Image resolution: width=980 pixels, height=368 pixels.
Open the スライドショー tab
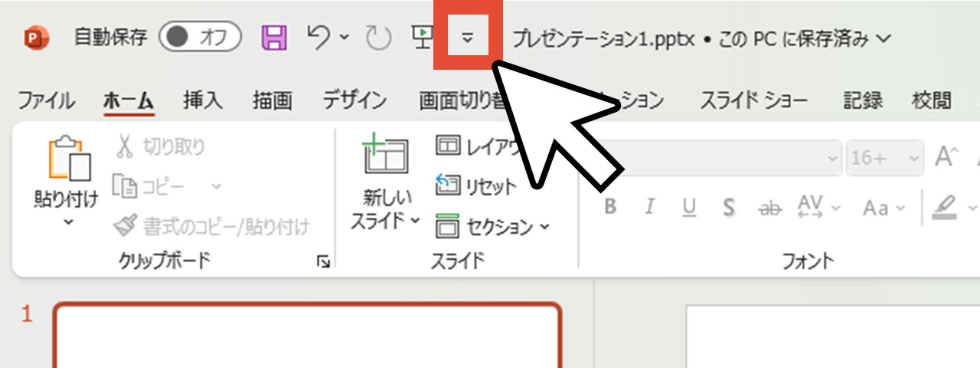tap(753, 100)
